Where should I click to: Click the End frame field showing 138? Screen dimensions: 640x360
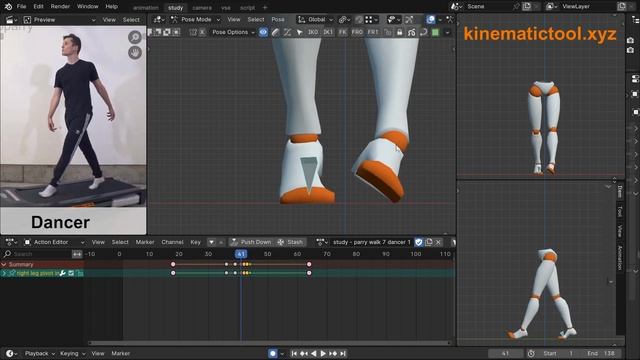pos(601,353)
